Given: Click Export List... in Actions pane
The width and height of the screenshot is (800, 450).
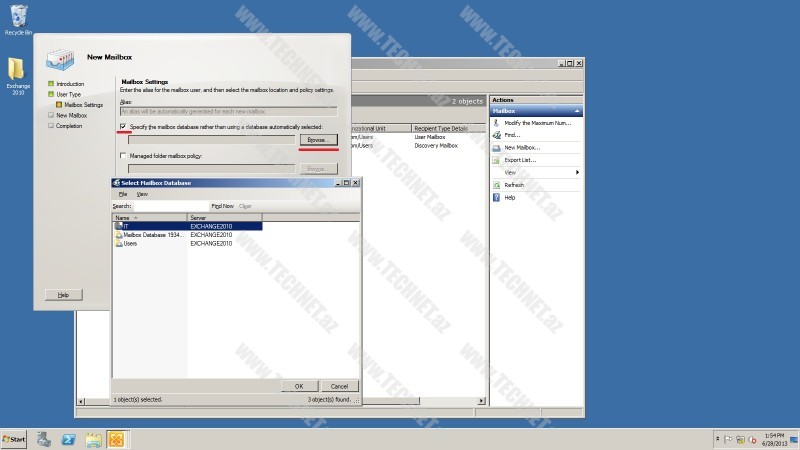Looking at the screenshot, I should click(x=520, y=160).
